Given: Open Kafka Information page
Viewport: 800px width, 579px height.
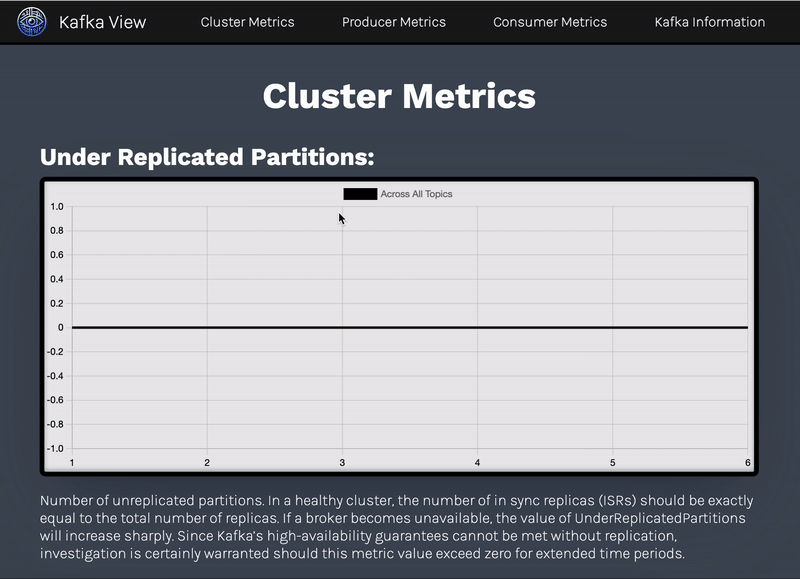Looking at the screenshot, I should click(710, 22).
